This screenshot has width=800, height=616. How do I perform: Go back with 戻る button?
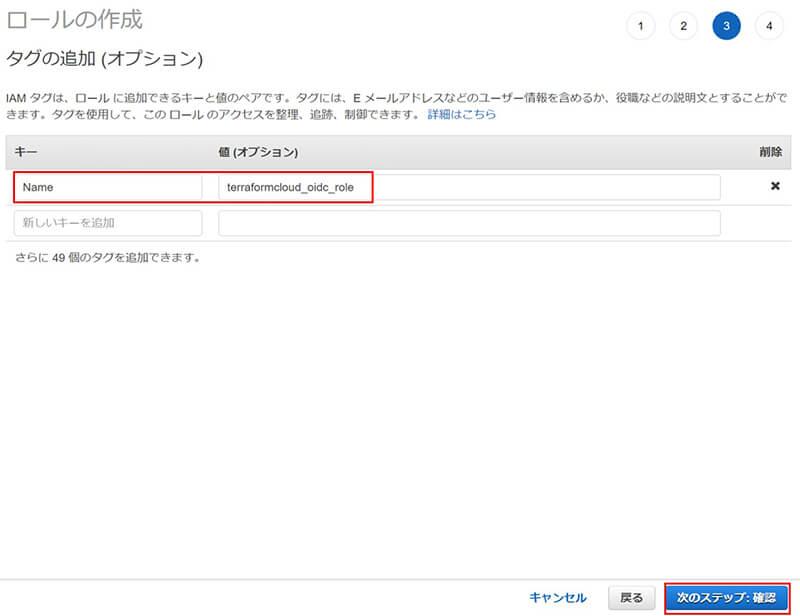pos(632,598)
